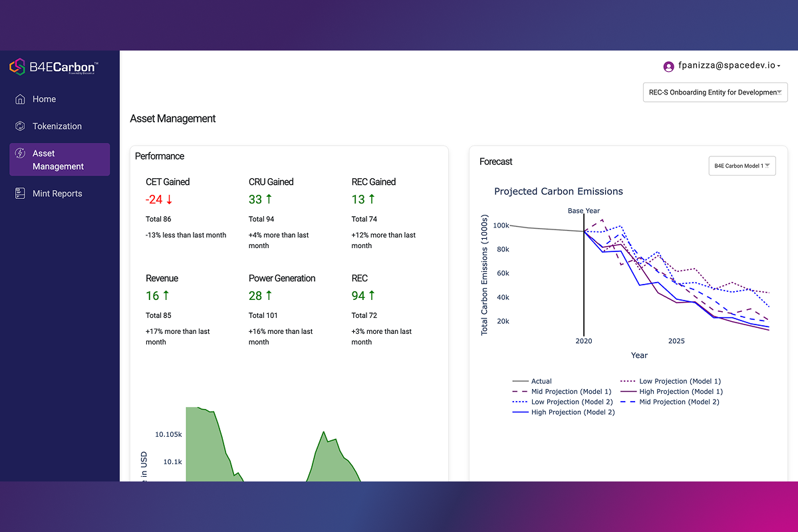Image resolution: width=798 pixels, height=532 pixels.
Task: Click the B4ECarbon logo icon
Action: pyautogui.click(x=17, y=66)
